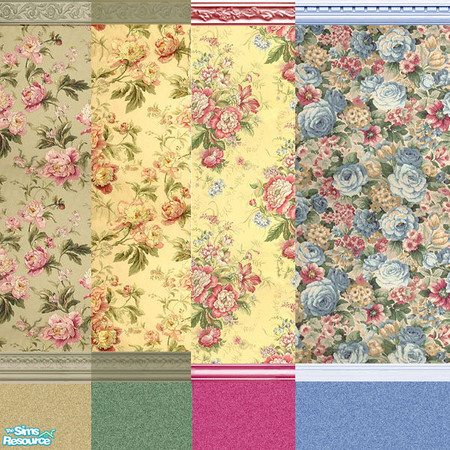Pick the tan carpet sample

coord(45,416)
